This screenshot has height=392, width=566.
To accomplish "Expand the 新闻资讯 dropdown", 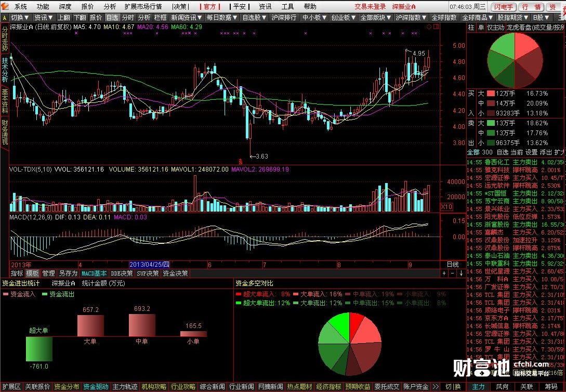I will (186, 17).
